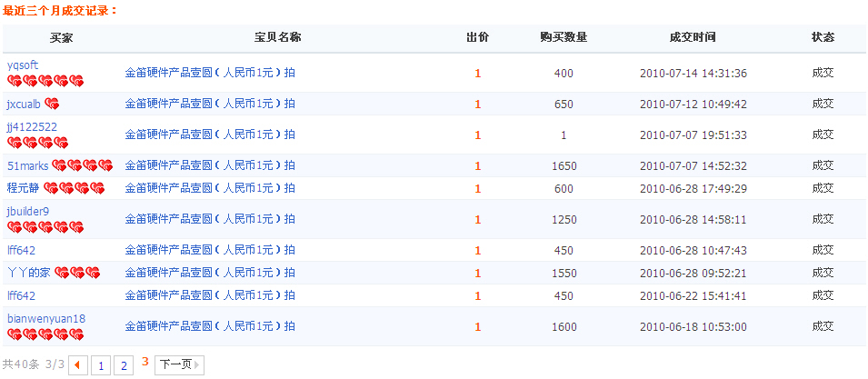Click the 下一页 next page button
This screenshot has width=868, height=379.
click(x=179, y=364)
